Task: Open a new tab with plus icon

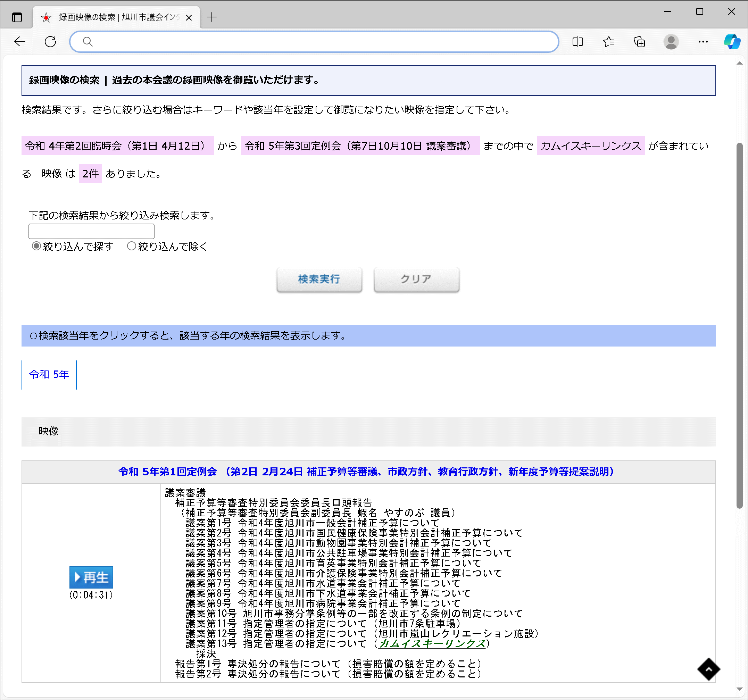Action: point(212,17)
